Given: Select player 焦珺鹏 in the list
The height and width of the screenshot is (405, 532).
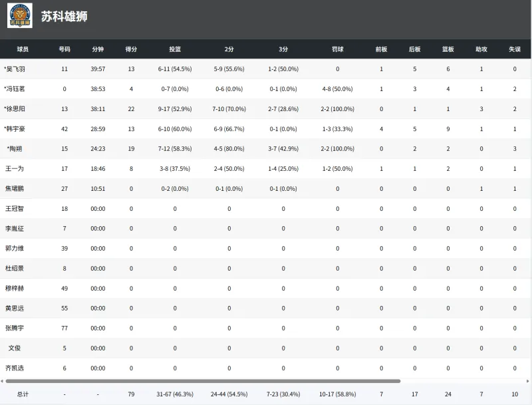Looking at the screenshot, I should tap(15, 189).
